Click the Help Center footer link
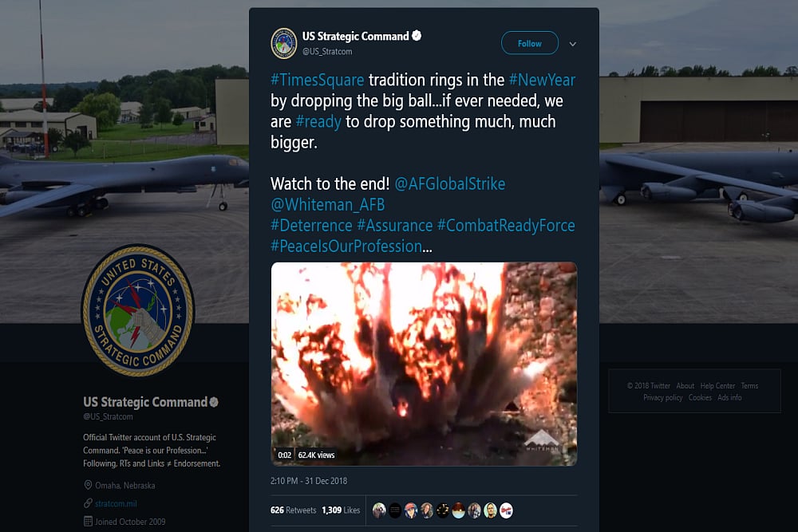The height and width of the screenshot is (532, 798). [x=717, y=386]
